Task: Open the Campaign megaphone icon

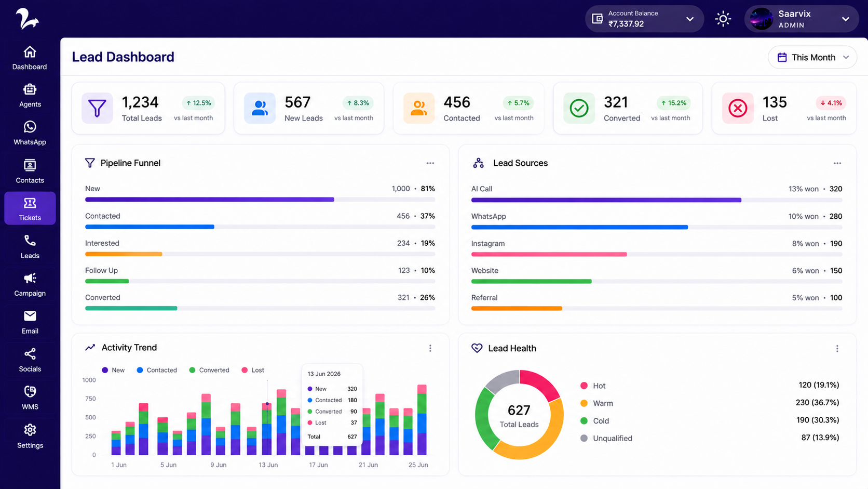Action: tap(30, 278)
